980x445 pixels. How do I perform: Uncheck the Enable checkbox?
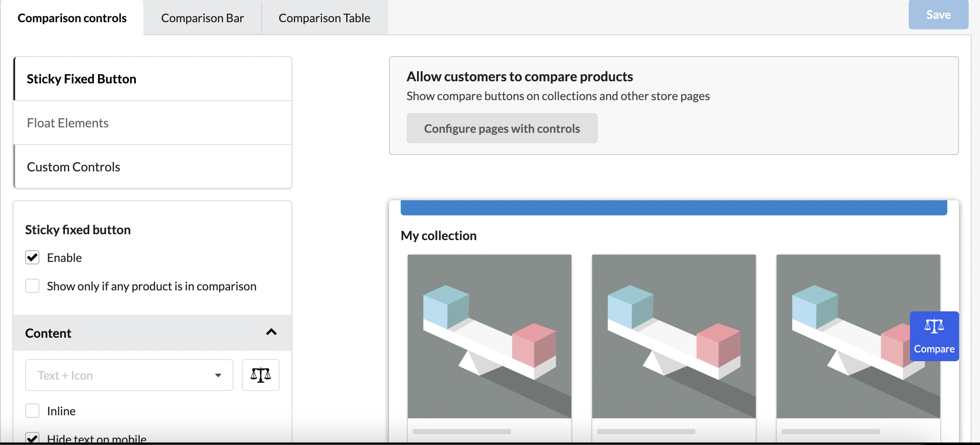pos(32,257)
